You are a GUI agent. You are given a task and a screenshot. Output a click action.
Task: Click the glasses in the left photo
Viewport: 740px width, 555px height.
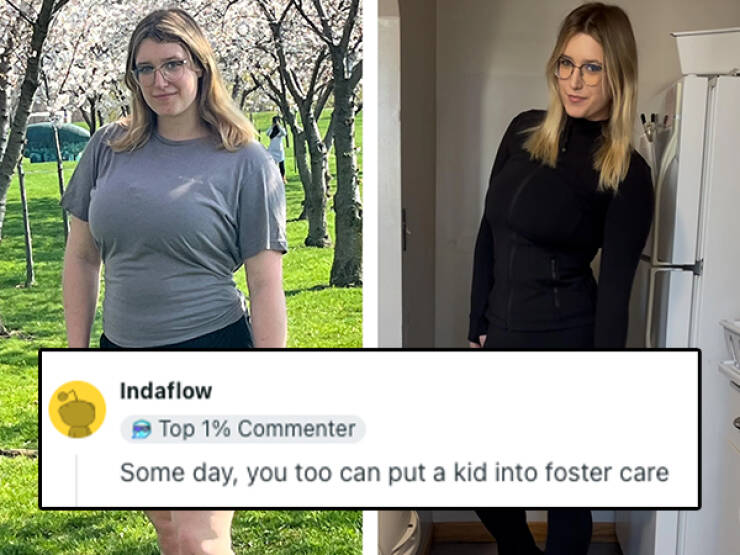click(x=161, y=72)
